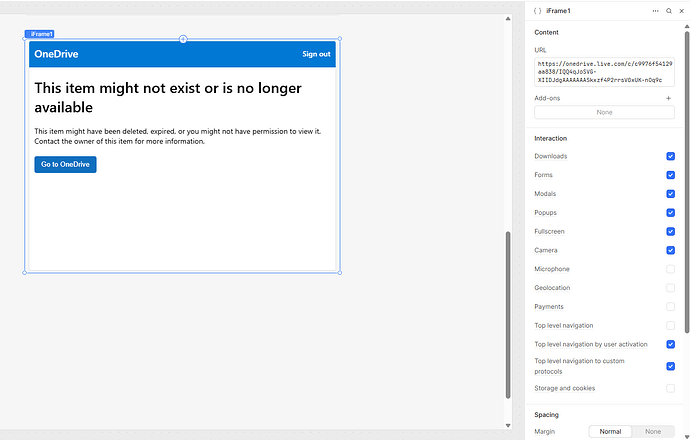Check the Payments option

click(x=670, y=307)
